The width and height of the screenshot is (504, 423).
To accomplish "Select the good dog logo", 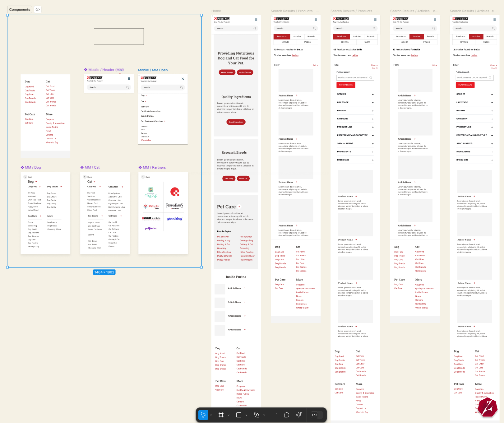I will tap(175, 219).
